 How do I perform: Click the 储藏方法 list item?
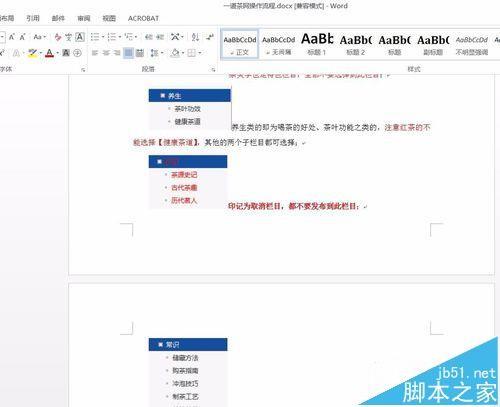coord(185,358)
